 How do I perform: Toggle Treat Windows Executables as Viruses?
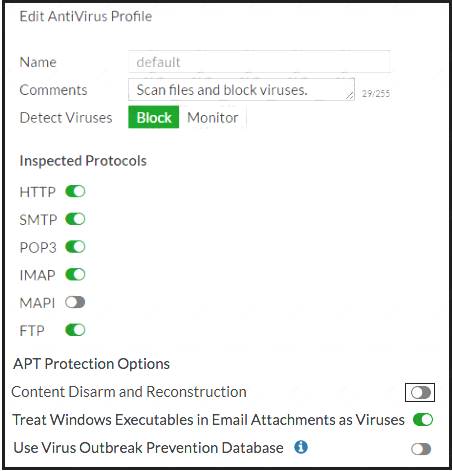pyautogui.click(x=423, y=419)
